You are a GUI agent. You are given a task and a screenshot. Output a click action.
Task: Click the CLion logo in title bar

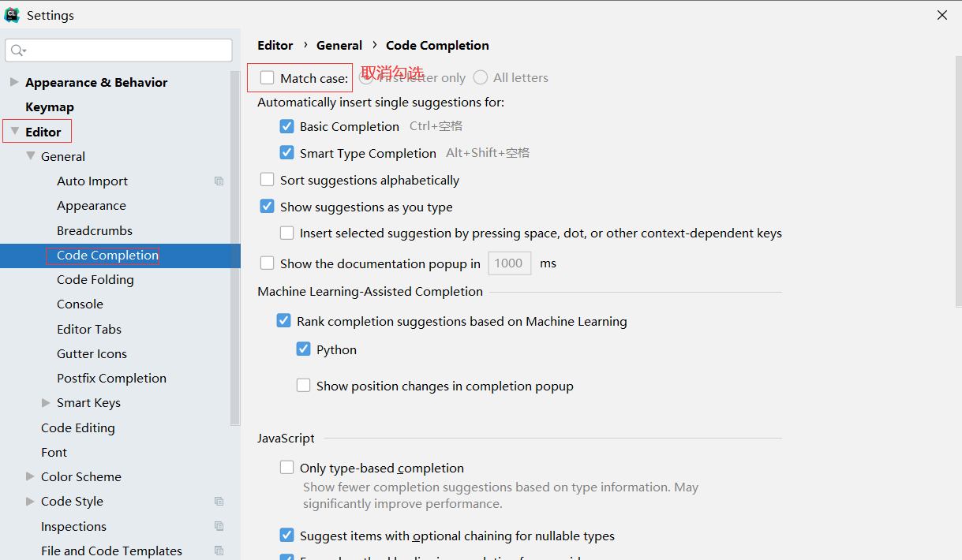[x=12, y=15]
